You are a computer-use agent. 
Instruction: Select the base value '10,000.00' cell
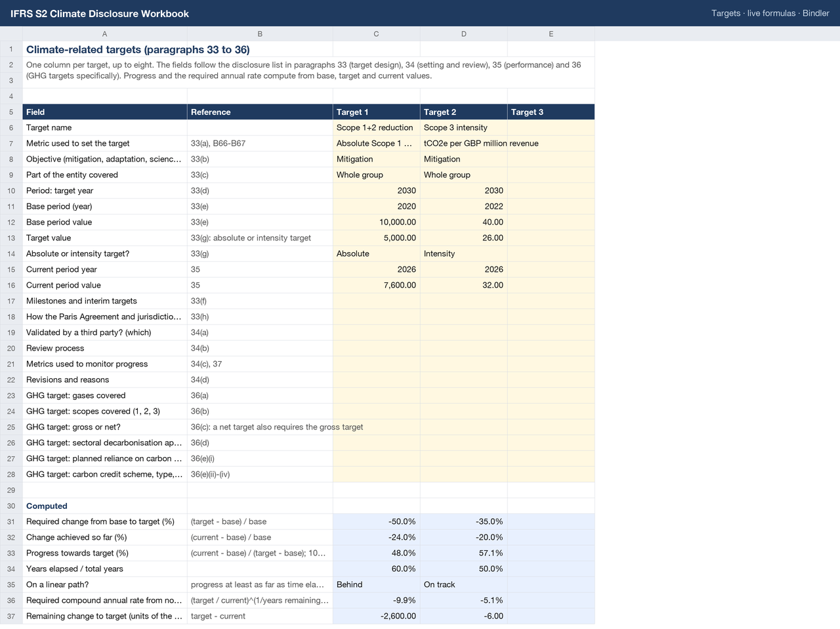click(x=376, y=223)
